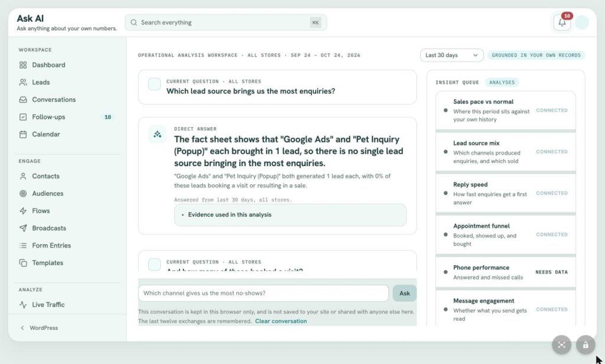Click the AI sparkle icon beside Direct Answer
The image size is (605, 364).
click(157, 134)
